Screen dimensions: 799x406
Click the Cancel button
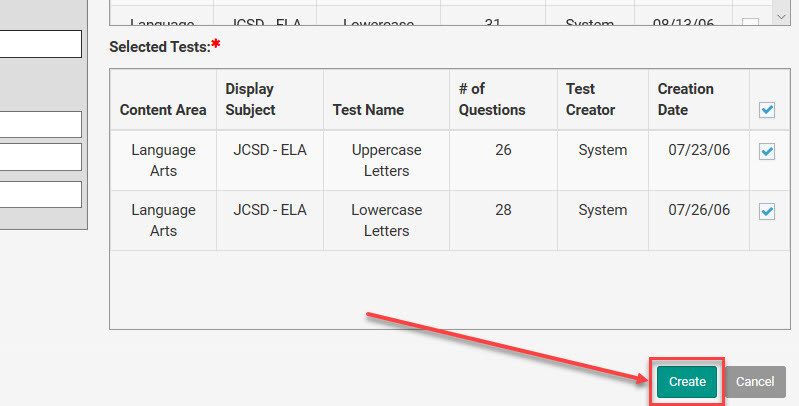tap(755, 382)
